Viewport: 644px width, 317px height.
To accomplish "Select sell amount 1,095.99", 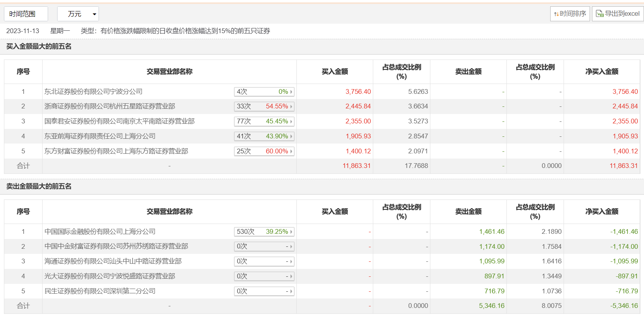I will click(491, 261).
